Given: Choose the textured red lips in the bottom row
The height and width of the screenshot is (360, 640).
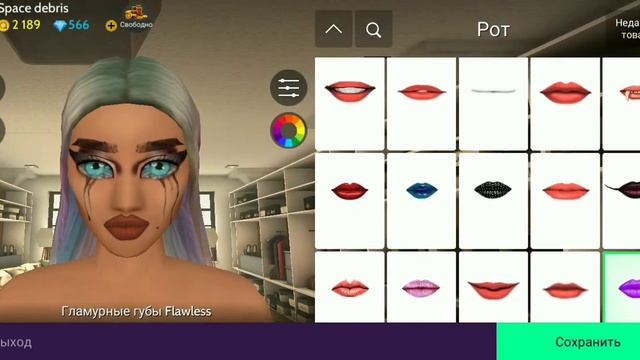Looking at the screenshot, I should [x=350, y=287].
